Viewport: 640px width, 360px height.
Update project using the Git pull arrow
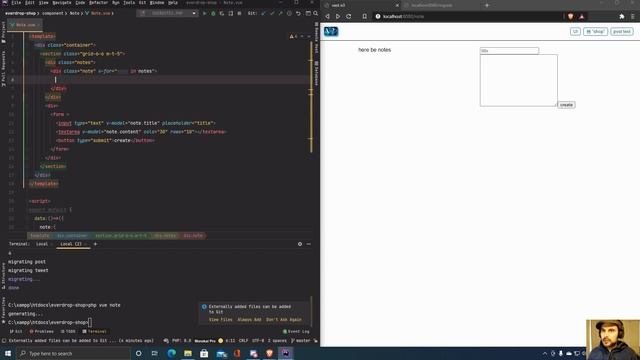point(263,13)
